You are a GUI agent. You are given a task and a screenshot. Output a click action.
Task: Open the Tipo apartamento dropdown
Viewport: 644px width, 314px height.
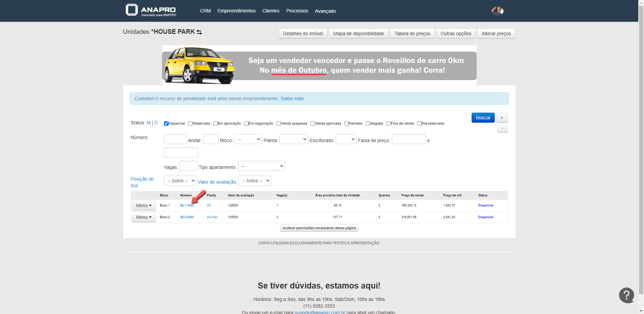[261, 166]
